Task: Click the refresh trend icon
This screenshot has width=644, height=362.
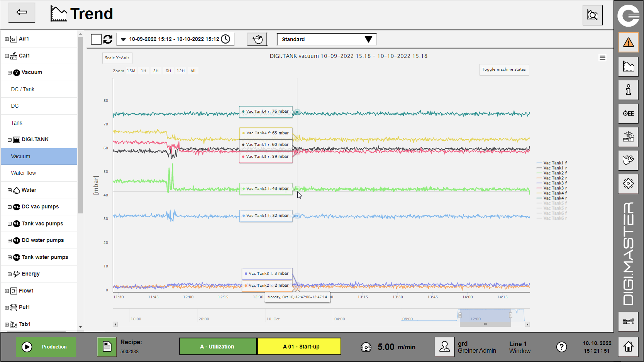Action: coord(108,39)
